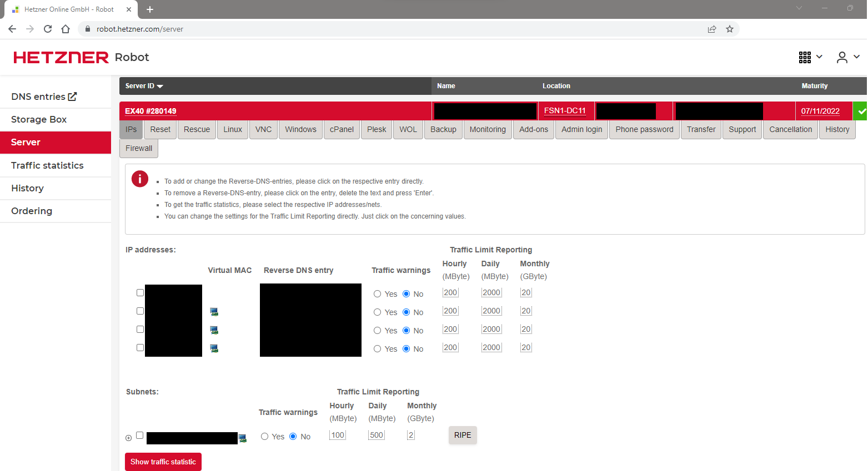Click the browser forward arrow

pyautogui.click(x=30, y=29)
